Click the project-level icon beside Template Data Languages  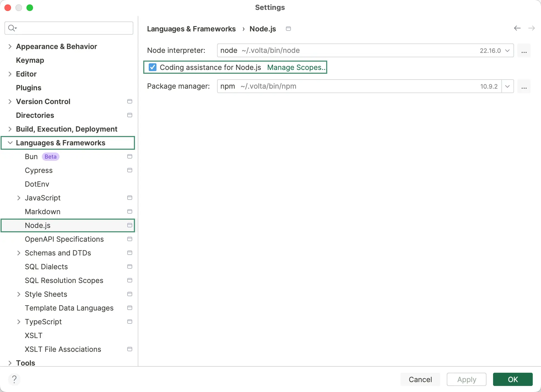click(130, 308)
